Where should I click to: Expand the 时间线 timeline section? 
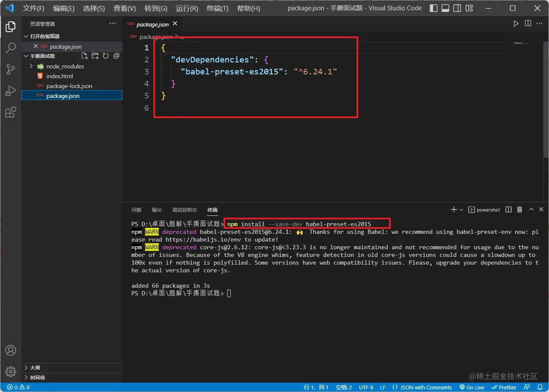[72, 377]
